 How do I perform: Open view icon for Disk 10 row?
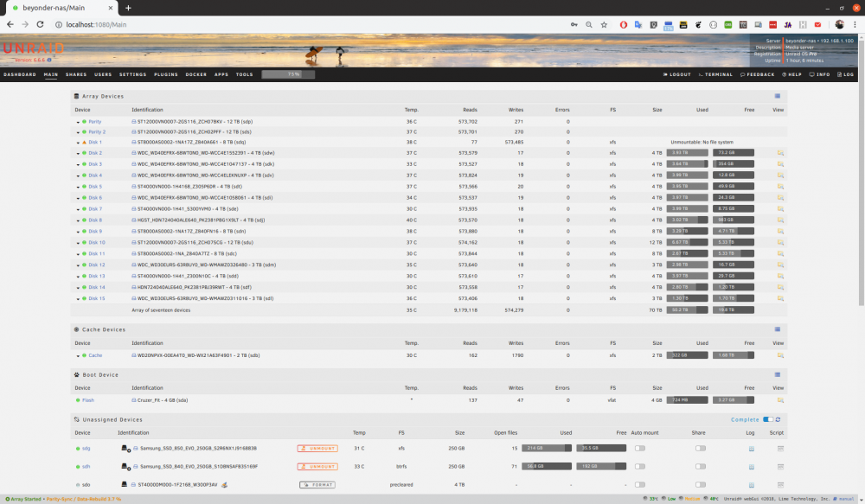pyautogui.click(x=780, y=243)
